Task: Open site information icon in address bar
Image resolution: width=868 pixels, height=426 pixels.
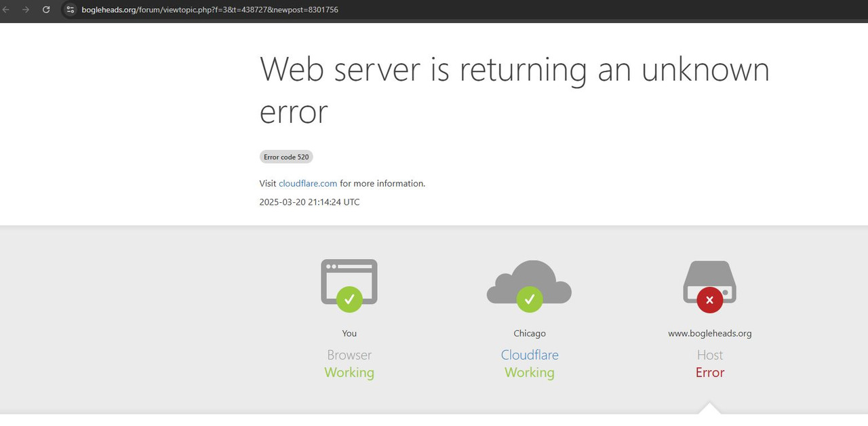Action: click(x=70, y=9)
